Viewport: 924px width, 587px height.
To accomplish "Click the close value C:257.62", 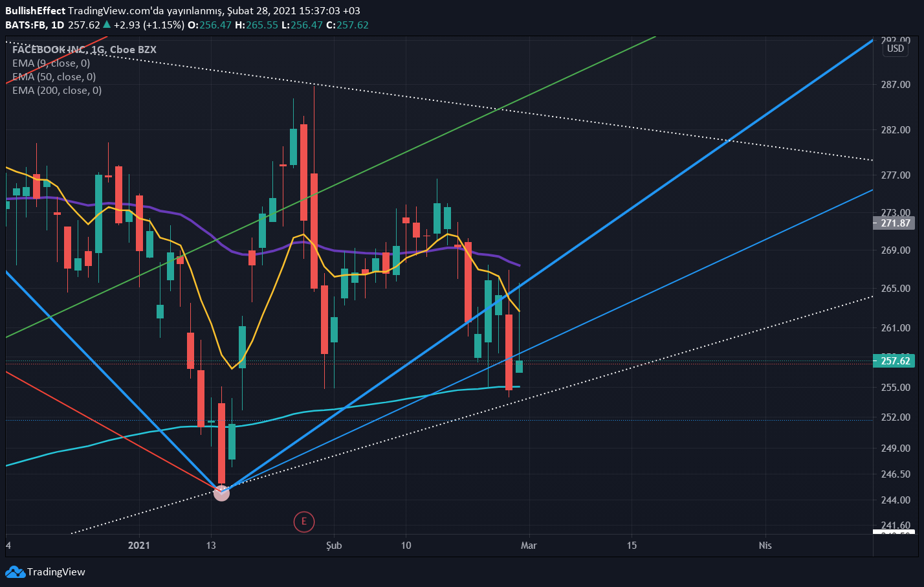I will 347,25.
